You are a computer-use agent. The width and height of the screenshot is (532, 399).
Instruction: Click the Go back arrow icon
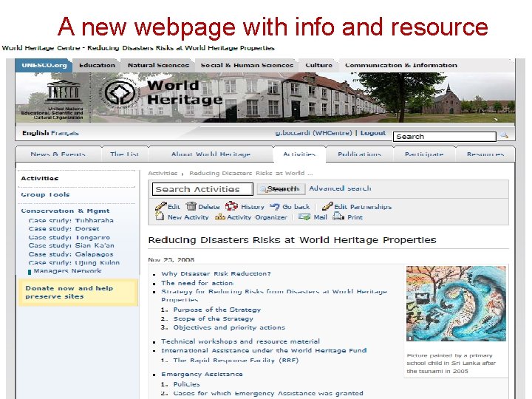[x=275, y=206]
